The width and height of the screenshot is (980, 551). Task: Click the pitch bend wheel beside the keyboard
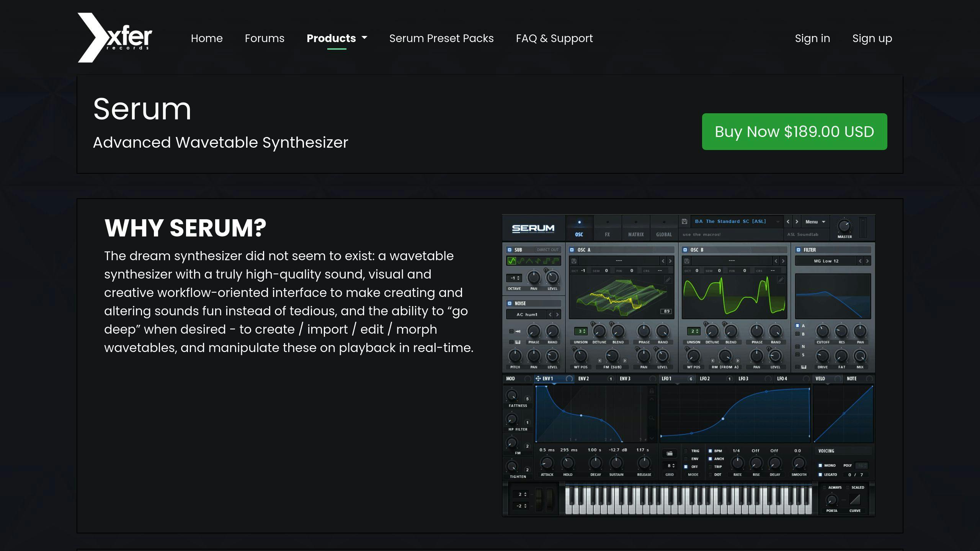[x=539, y=500]
